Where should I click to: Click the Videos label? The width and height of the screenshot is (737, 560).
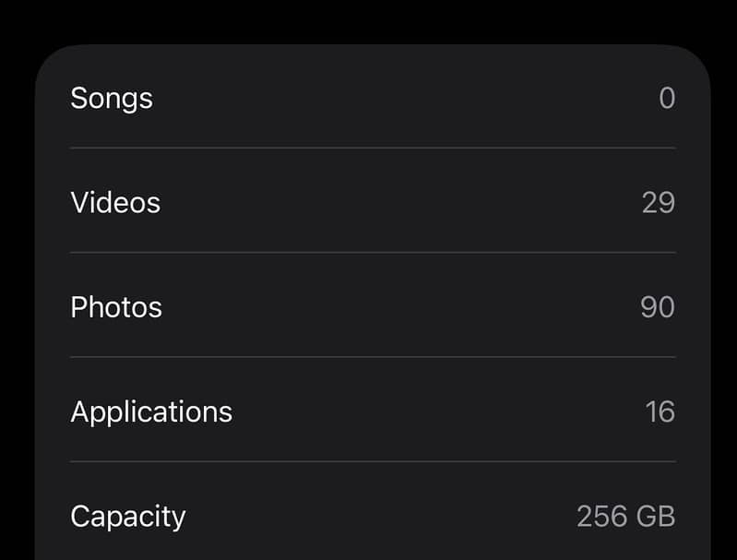point(115,202)
